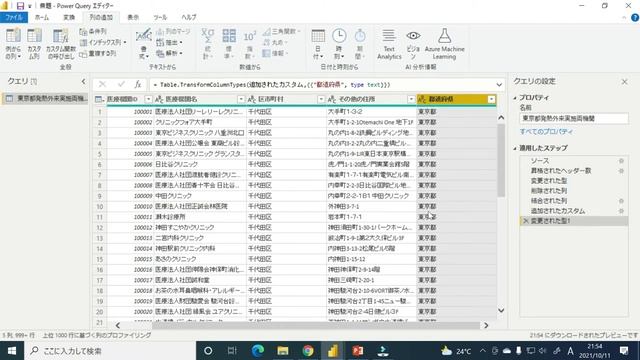This screenshot has height=360, width=640.
Task: Collapse the 適用したステップ section
Action: point(515,148)
